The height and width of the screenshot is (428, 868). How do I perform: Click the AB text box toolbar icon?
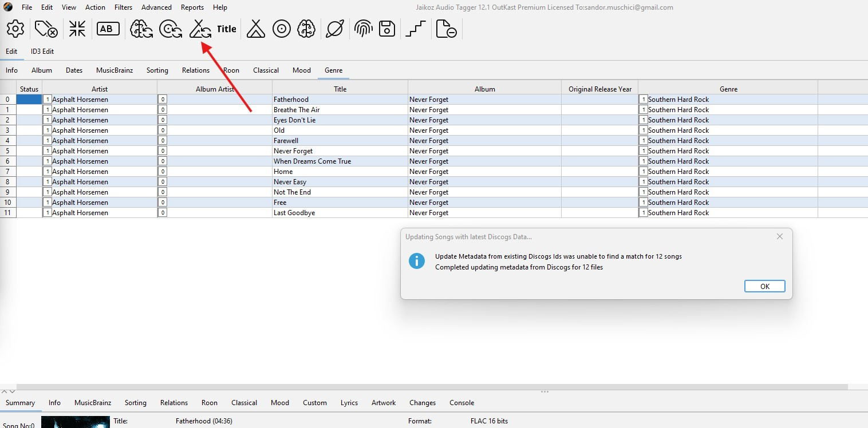click(x=108, y=29)
